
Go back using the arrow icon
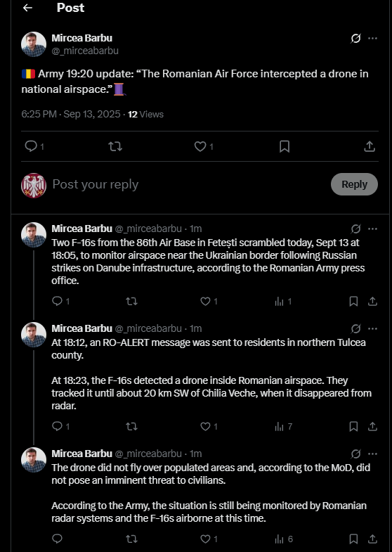pyautogui.click(x=27, y=8)
